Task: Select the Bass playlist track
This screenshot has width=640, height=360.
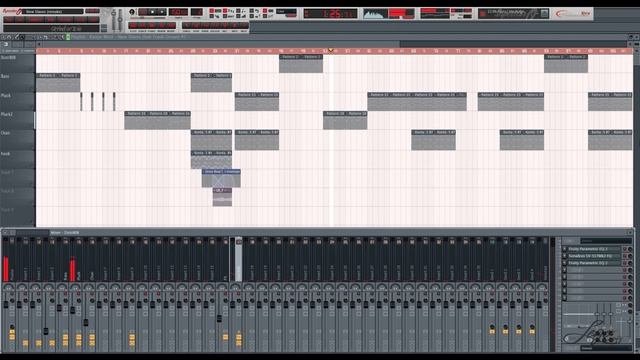Action: point(18,82)
